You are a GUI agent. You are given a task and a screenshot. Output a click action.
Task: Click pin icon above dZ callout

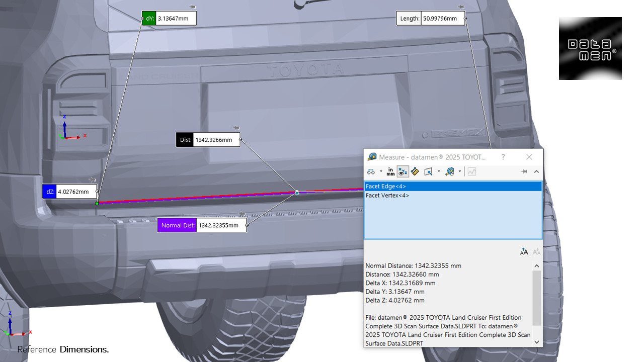pos(92,179)
